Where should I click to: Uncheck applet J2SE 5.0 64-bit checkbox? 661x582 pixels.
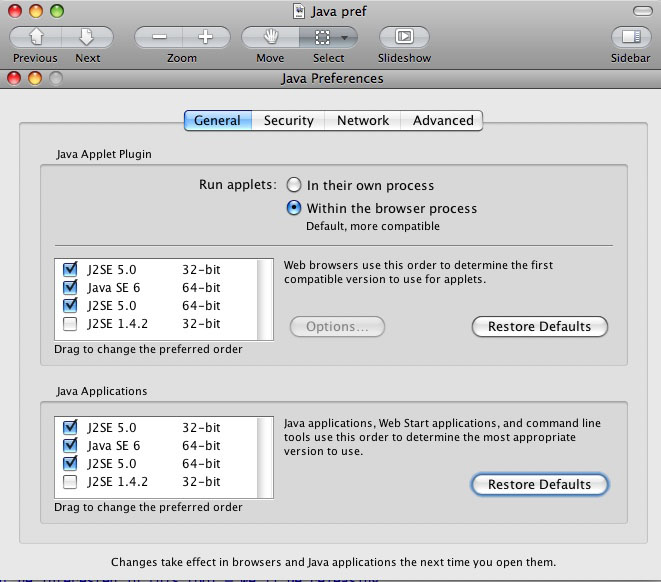tap(70, 305)
